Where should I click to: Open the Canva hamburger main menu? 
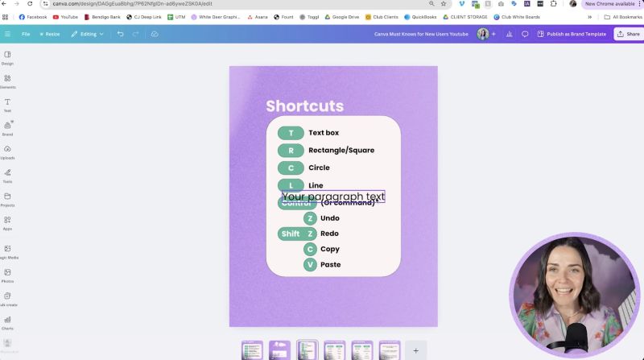coord(7,34)
